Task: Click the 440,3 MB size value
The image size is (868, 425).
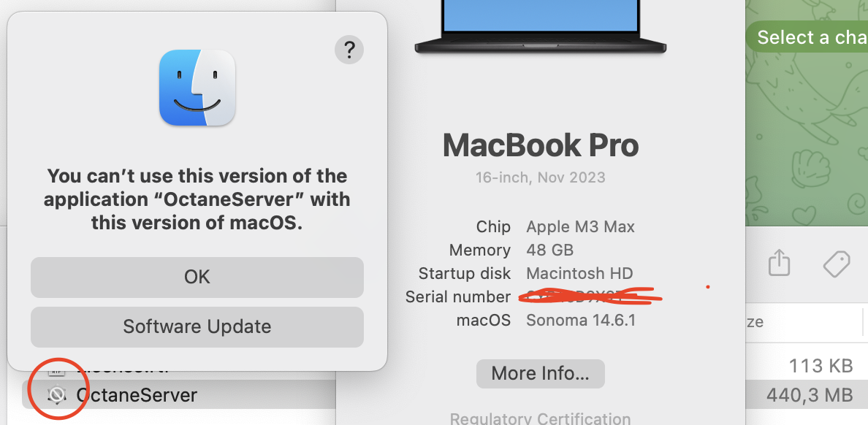Action: pyautogui.click(x=810, y=395)
